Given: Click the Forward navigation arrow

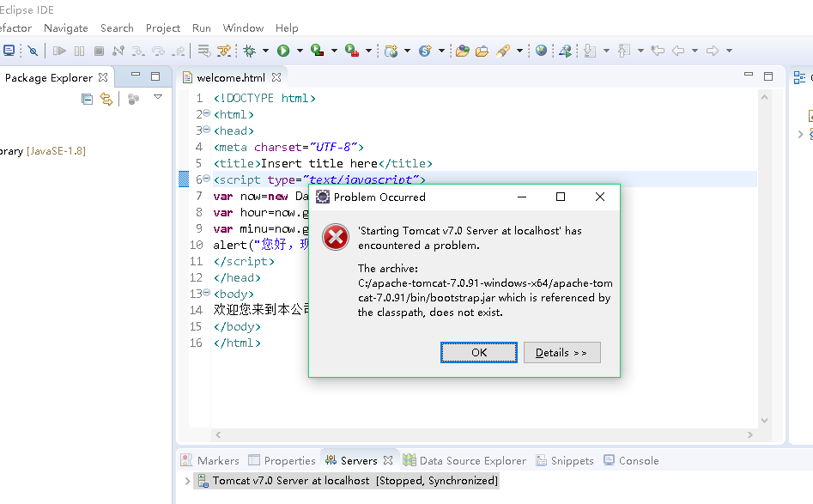Looking at the screenshot, I should coord(713,51).
